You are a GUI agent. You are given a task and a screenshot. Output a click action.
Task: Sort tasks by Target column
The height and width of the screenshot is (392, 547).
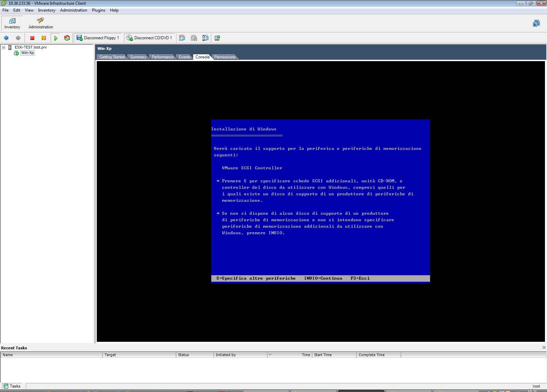point(139,355)
